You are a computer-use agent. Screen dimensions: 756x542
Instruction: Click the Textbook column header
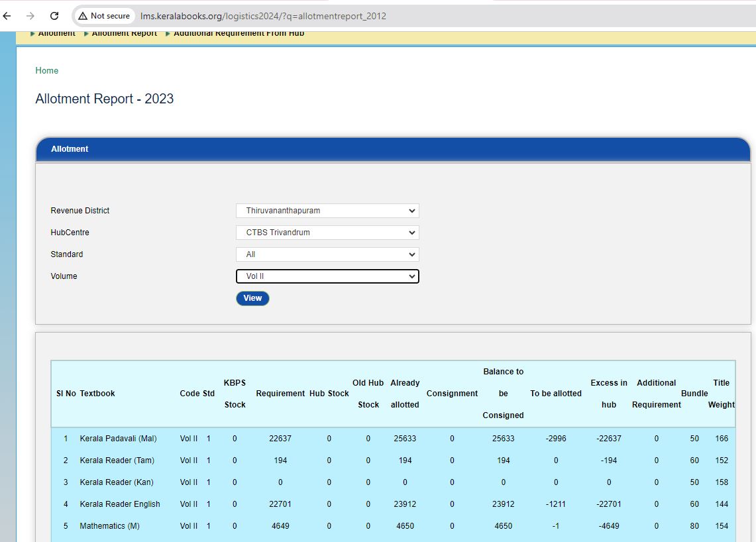pos(97,394)
